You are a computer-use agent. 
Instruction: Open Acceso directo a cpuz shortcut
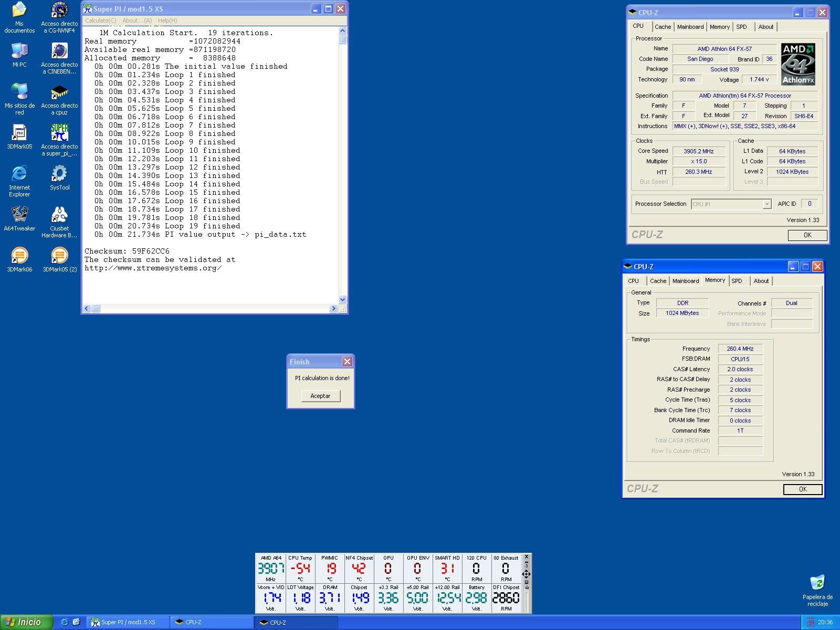[59, 99]
